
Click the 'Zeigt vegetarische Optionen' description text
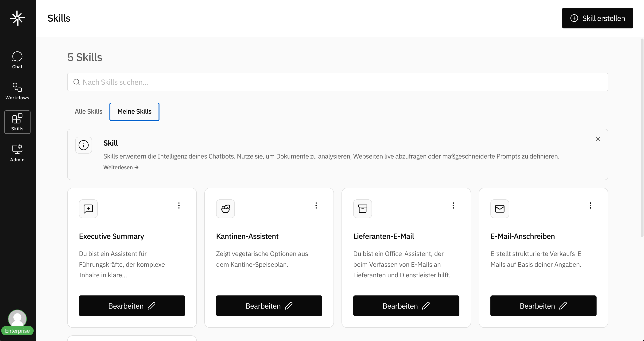point(262,259)
